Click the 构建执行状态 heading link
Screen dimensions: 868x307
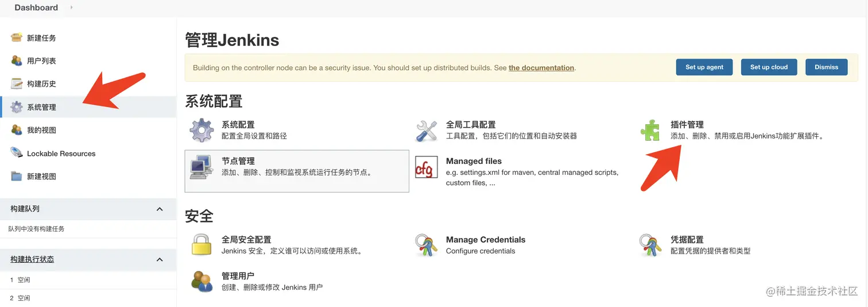click(x=32, y=259)
